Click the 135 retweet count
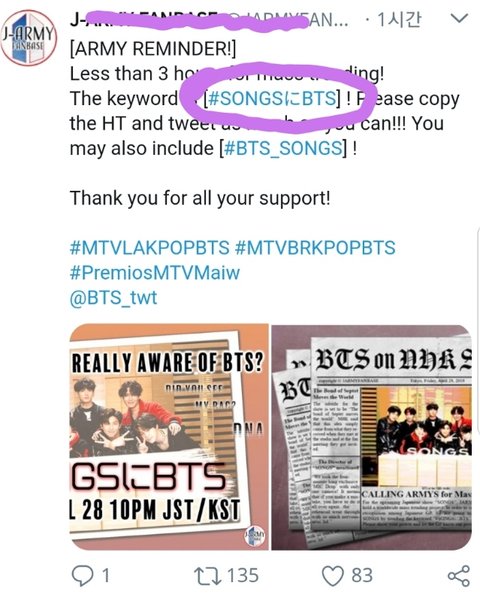 [243, 576]
